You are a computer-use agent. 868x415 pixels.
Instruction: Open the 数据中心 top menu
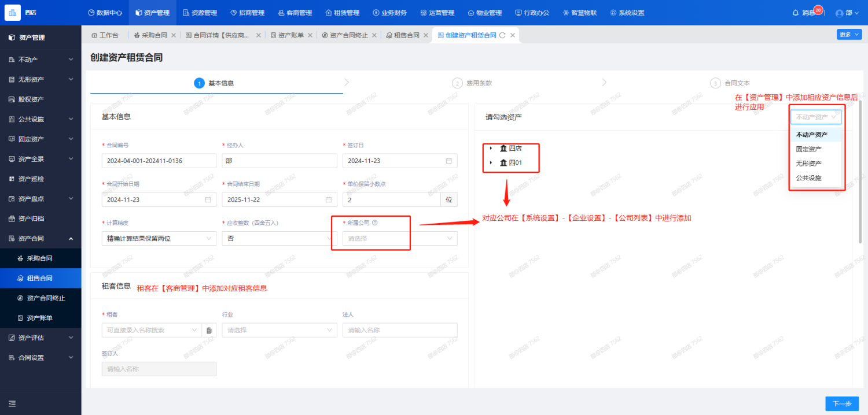click(105, 13)
